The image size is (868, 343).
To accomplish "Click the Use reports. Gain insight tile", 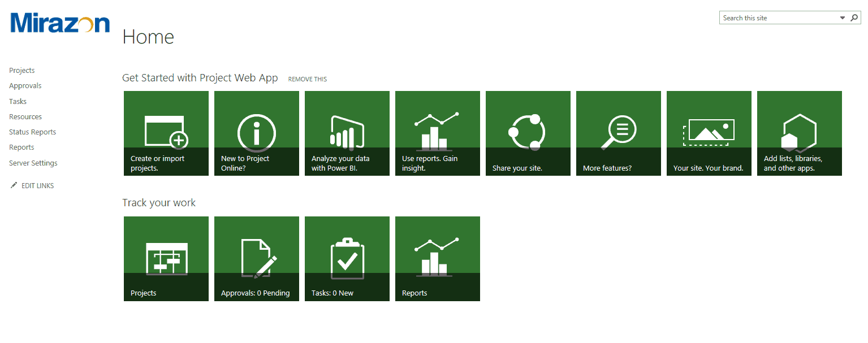I will coord(438,133).
